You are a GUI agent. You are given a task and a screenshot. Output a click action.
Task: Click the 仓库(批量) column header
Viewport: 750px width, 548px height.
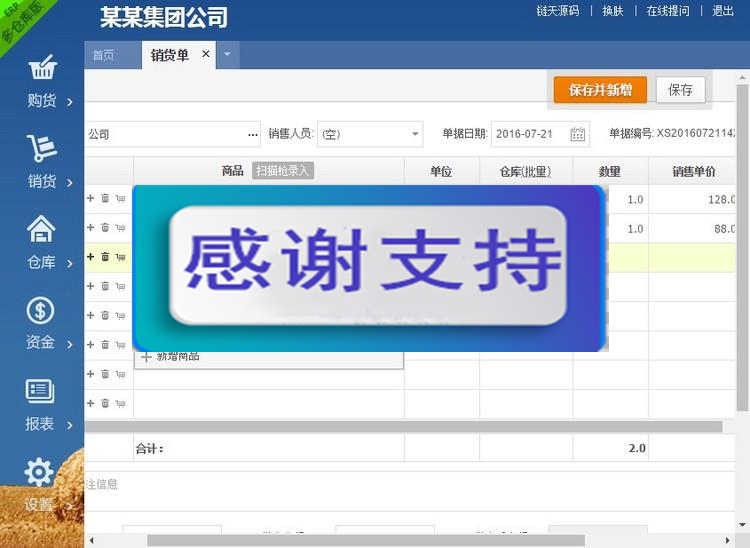[x=525, y=171]
